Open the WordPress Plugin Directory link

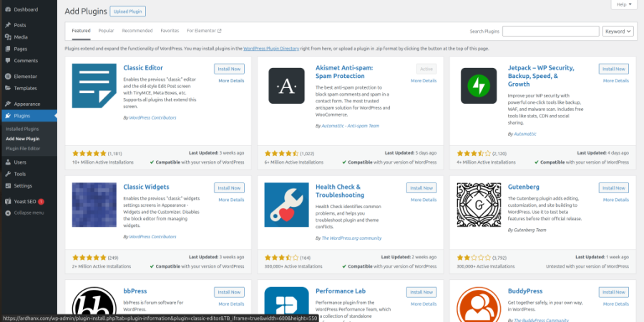(271, 49)
